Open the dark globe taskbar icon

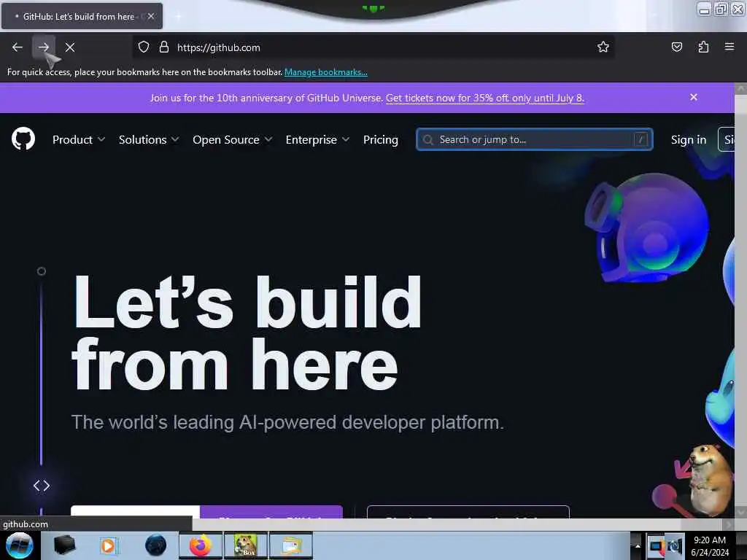click(x=155, y=545)
